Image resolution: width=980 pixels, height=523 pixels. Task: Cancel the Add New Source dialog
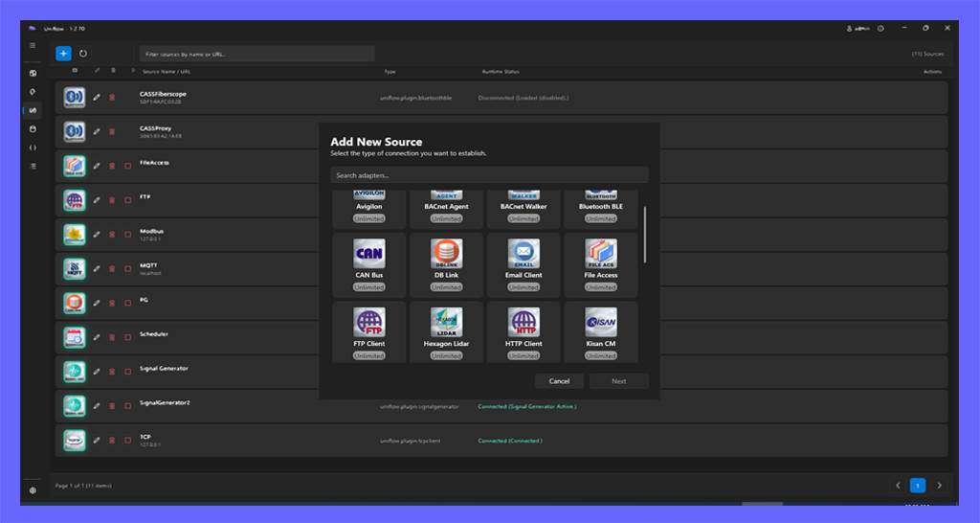click(x=559, y=381)
